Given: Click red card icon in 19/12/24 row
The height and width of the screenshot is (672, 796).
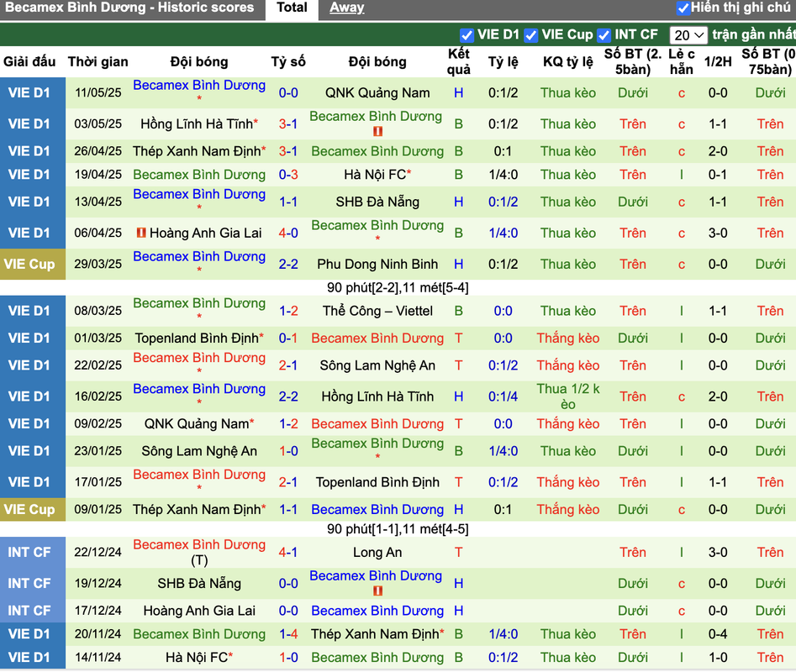Looking at the screenshot, I should pos(377,591).
